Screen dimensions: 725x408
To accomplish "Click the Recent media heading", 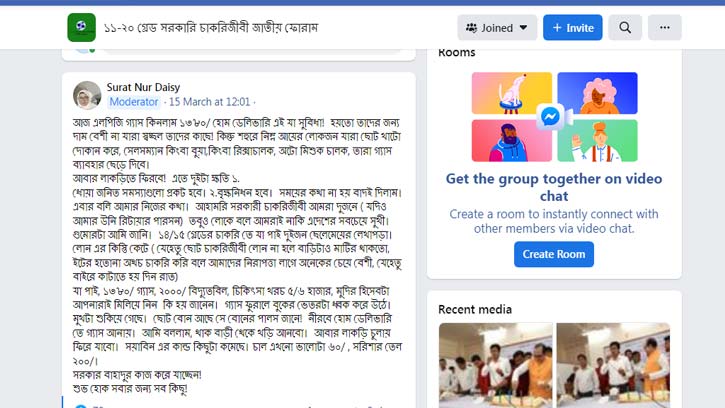I will pos(475,309).
